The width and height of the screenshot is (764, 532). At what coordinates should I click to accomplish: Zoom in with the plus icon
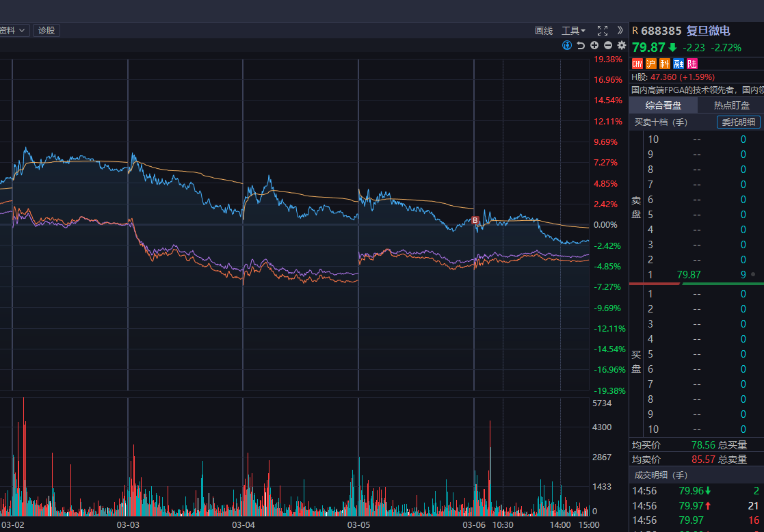(594, 45)
